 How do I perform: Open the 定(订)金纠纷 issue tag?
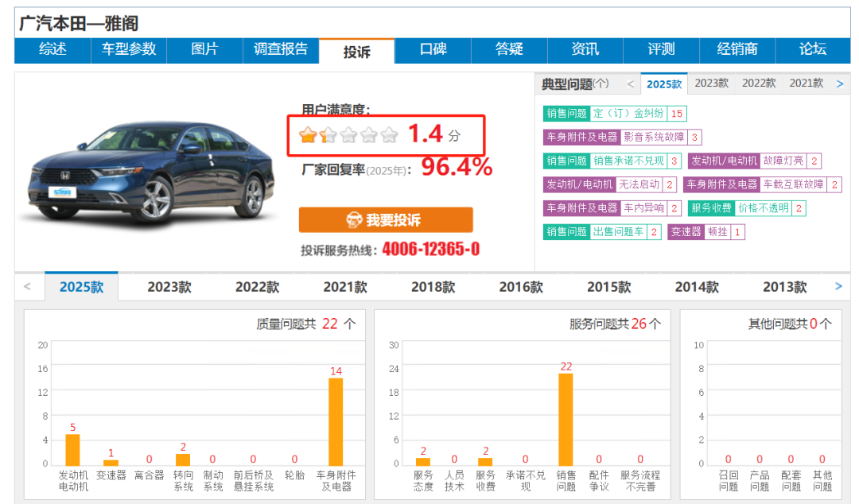615,114
